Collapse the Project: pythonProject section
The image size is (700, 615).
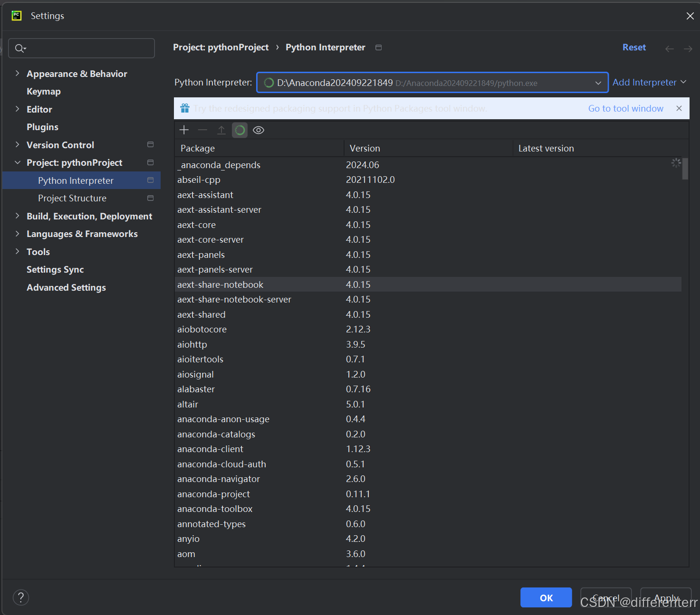pos(17,162)
